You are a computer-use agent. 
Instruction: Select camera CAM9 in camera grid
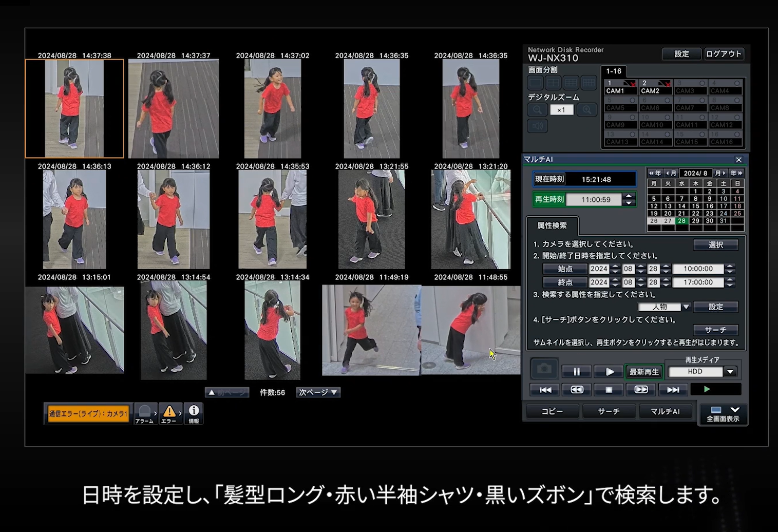pos(621,121)
